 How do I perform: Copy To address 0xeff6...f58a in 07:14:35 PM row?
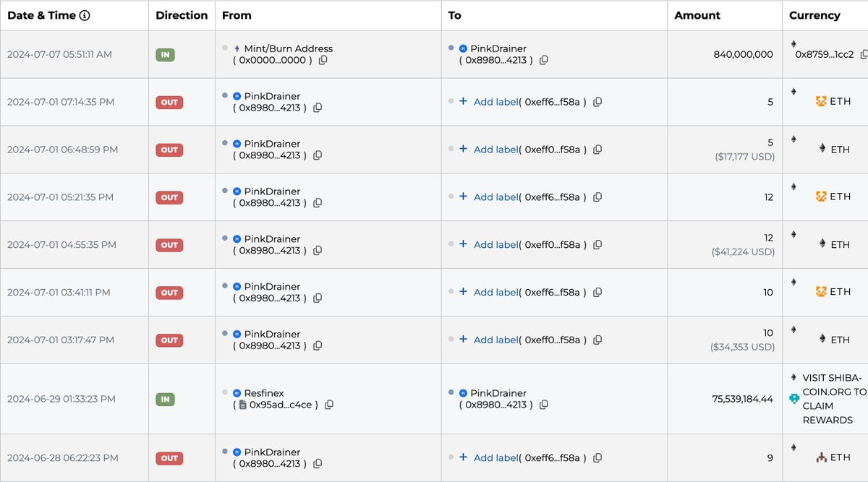[x=597, y=102]
